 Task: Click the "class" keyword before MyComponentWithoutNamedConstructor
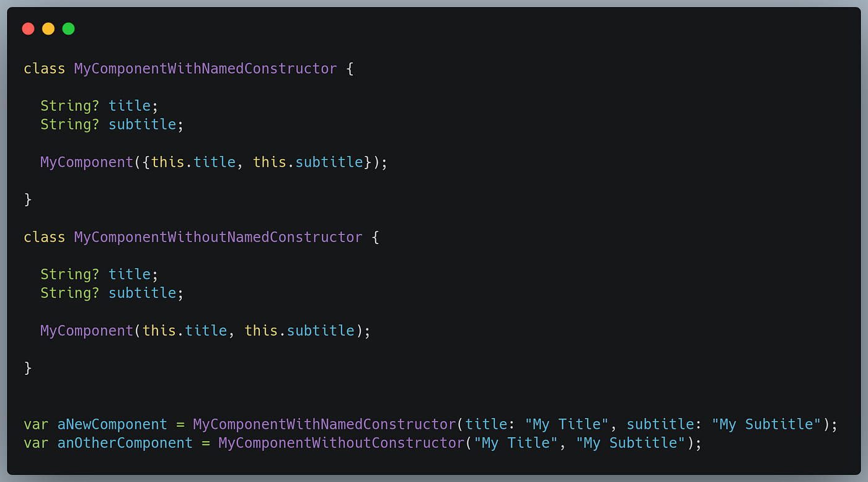(45, 237)
